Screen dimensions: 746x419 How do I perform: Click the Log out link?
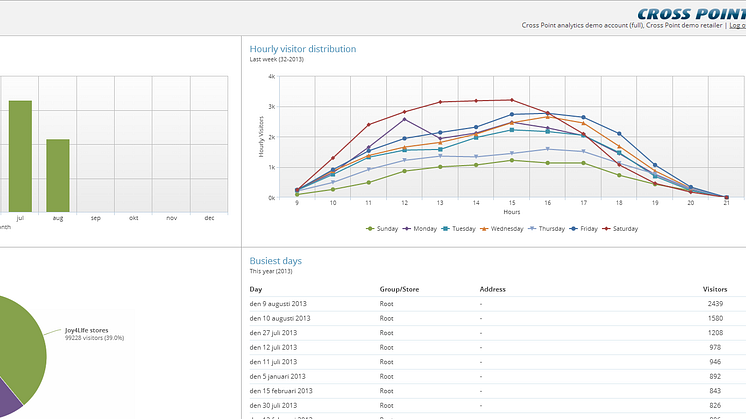pyautogui.click(x=737, y=26)
